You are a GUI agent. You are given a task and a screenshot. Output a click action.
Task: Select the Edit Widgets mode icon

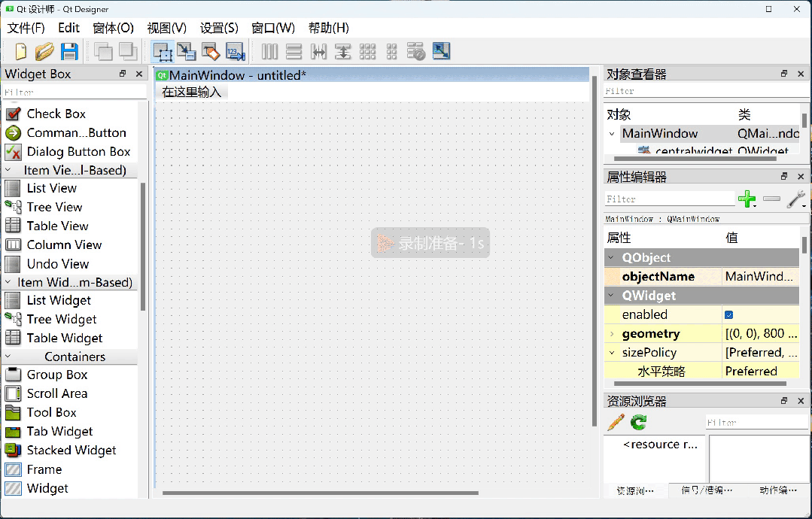pyautogui.click(x=163, y=52)
